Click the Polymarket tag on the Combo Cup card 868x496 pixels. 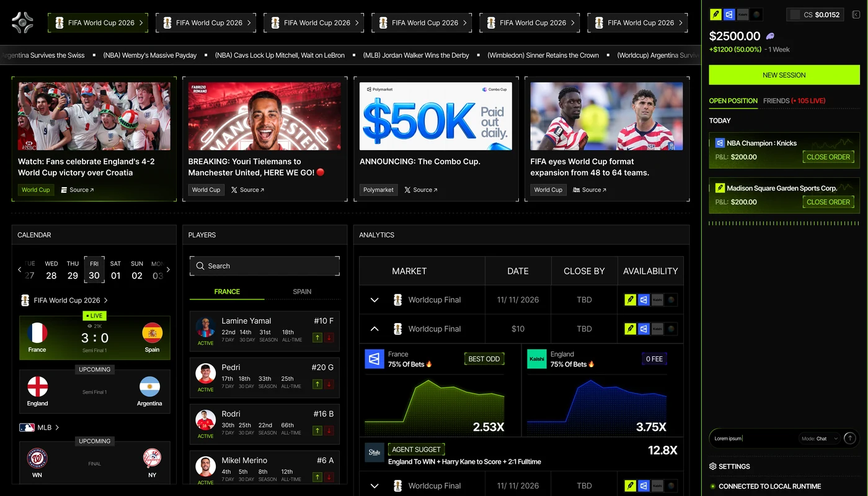[378, 190]
